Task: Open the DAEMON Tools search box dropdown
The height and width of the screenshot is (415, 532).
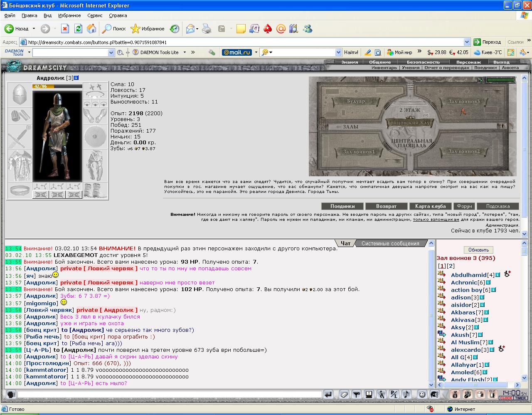Action: [x=111, y=52]
